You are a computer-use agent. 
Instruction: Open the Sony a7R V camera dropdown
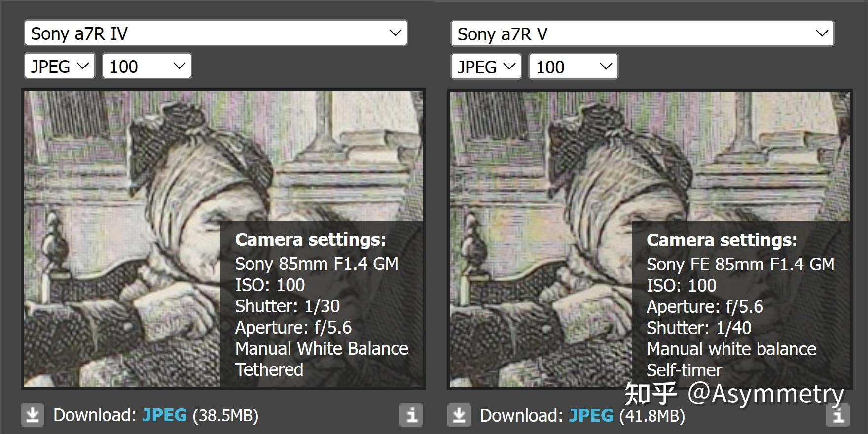642,34
